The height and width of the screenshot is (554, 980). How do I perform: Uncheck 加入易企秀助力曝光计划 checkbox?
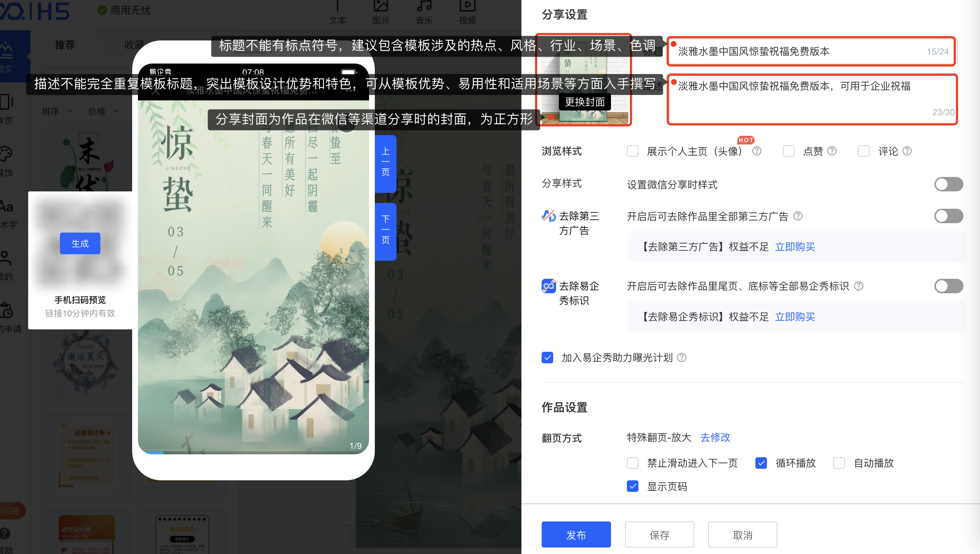coord(547,357)
